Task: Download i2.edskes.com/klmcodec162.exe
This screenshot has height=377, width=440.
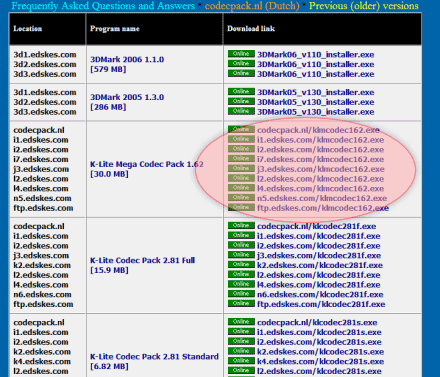Action: tap(320, 150)
